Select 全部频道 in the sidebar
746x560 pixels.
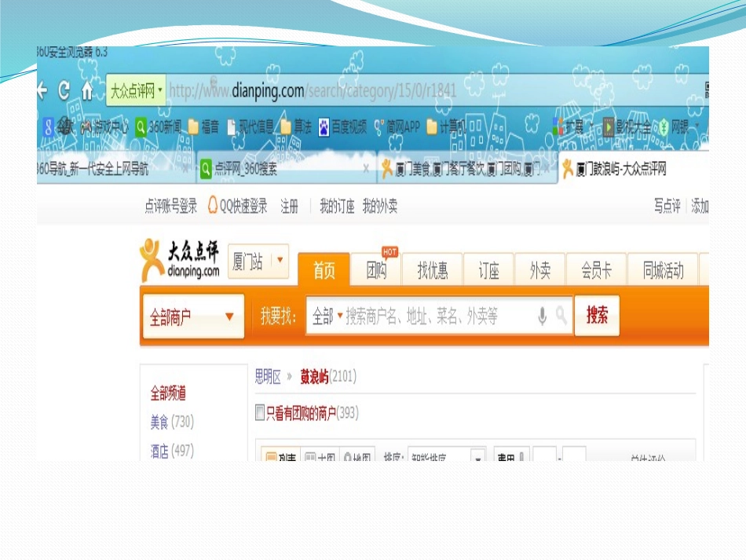tap(168, 393)
